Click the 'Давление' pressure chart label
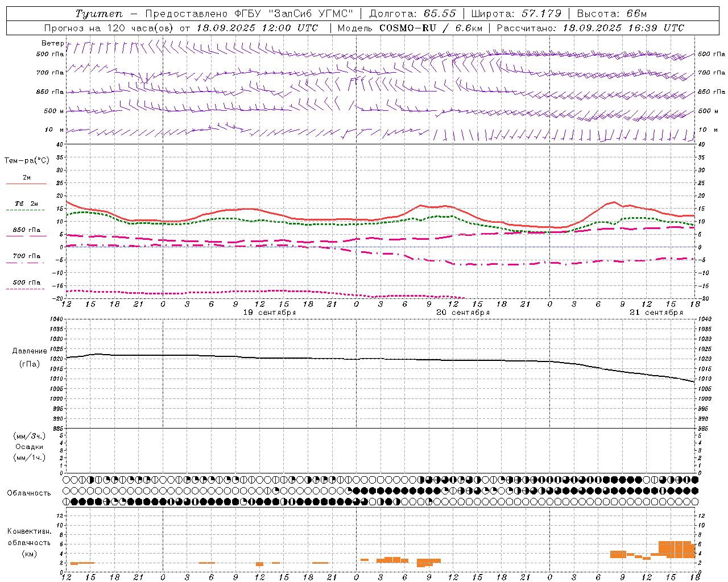This screenshot has height=582, width=728. (x=30, y=351)
